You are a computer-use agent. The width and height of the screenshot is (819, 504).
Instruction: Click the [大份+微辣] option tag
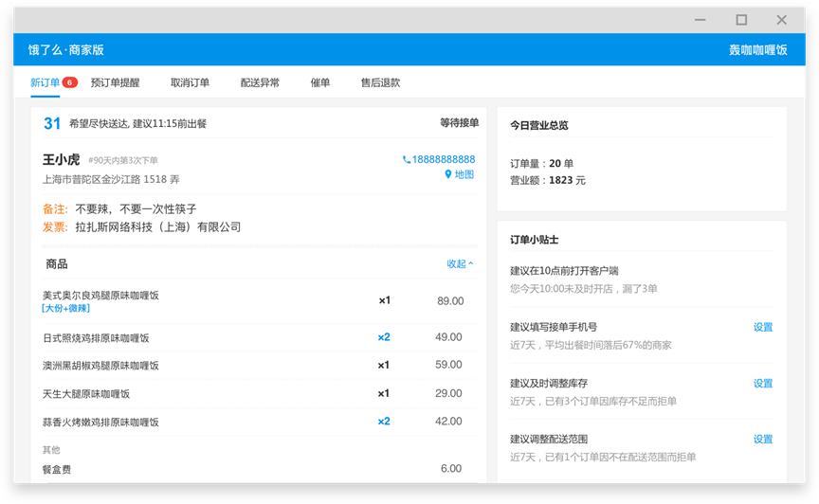(x=66, y=308)
